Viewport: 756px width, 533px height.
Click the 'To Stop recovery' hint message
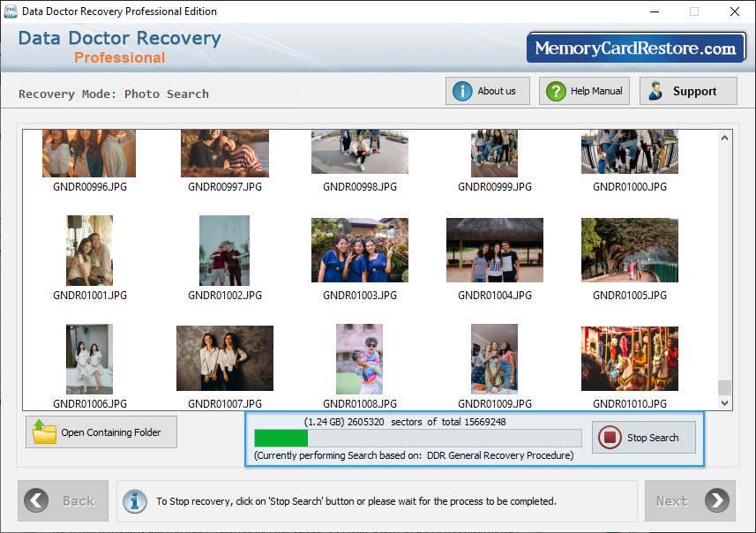[356, 501]
